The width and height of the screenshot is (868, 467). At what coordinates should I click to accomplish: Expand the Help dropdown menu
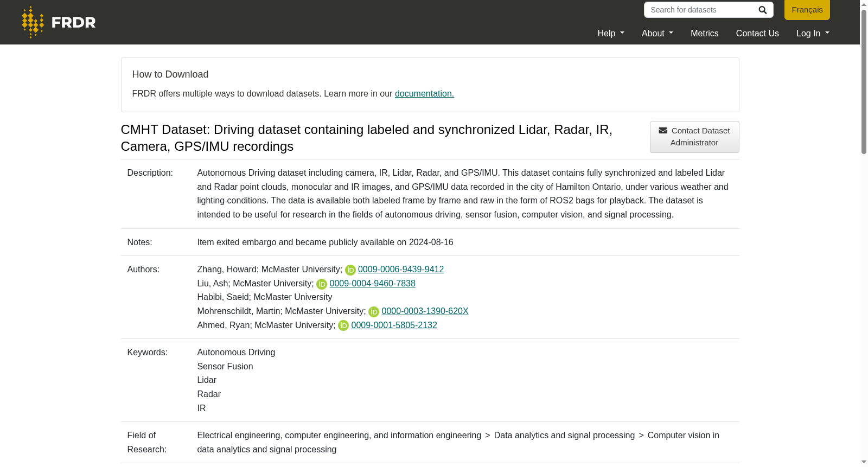click(611, 33)
